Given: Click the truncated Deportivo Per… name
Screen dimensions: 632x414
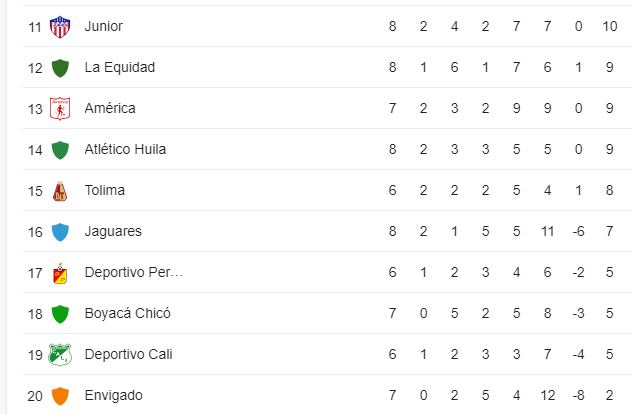Looking at the screenshot, I should pyautogui.click(x=134, y=273).
